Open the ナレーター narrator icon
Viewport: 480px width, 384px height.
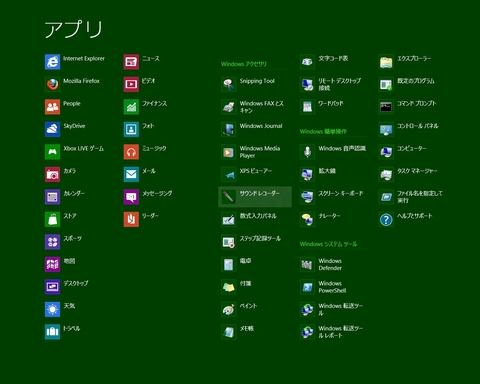(307, 219)
